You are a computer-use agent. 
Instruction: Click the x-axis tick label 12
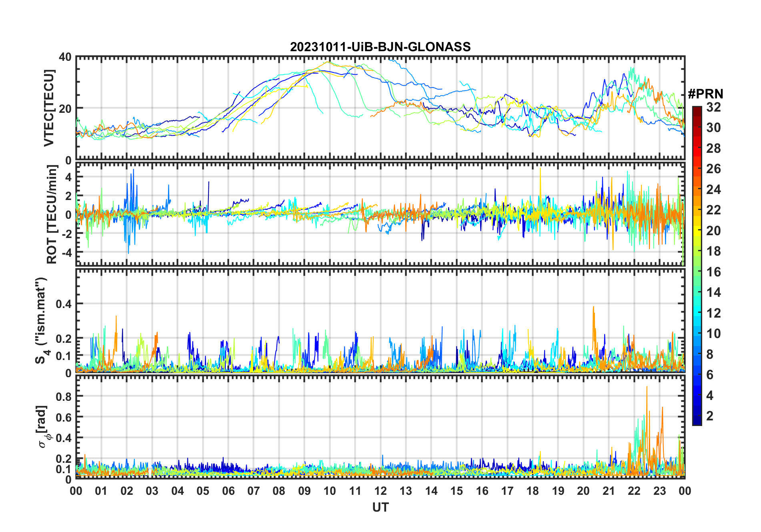click(x=380, y=491)
